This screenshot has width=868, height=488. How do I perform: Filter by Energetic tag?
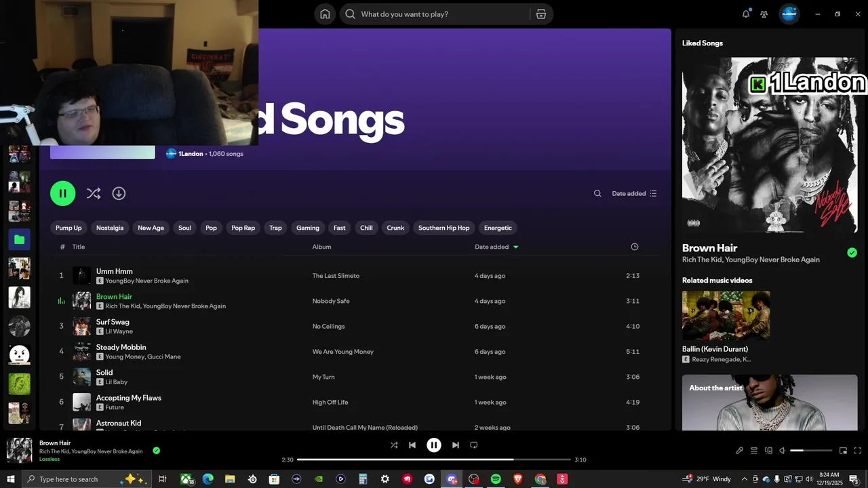click(498, 228)
